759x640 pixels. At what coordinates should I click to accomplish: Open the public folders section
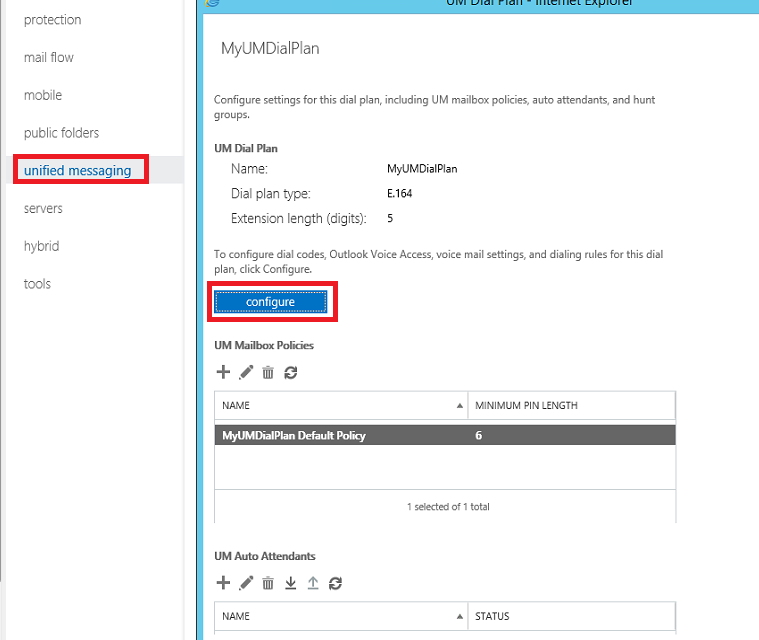pos(61,133)
